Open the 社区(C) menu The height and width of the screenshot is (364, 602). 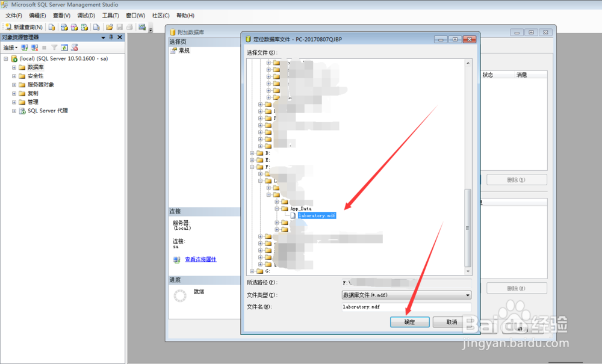(161, 16)
